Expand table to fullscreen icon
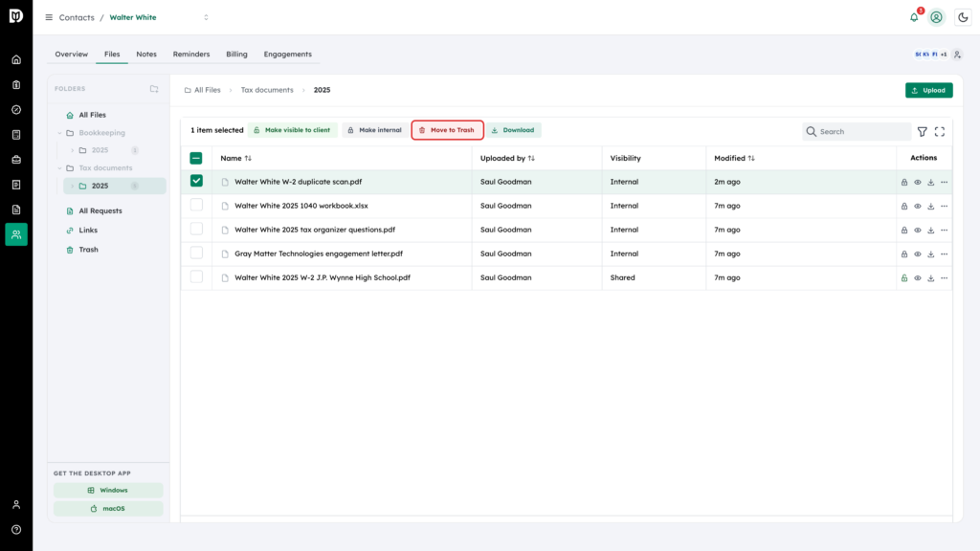Screen dimensions: 980x551 pyautogui.click(x=940, y=132)
